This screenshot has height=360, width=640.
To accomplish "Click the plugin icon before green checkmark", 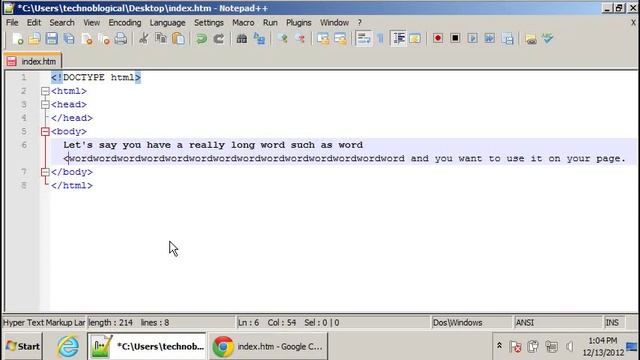I will click(x=531, y=39).
